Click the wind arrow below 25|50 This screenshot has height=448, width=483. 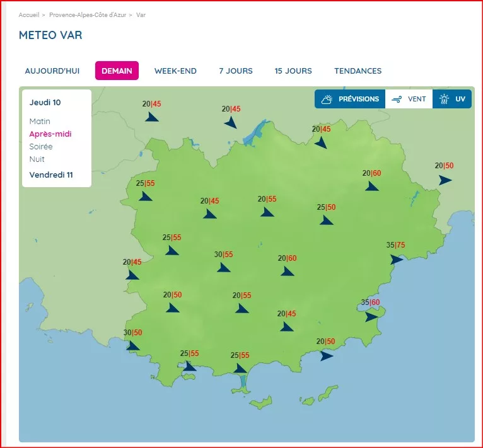coord(326,220)
